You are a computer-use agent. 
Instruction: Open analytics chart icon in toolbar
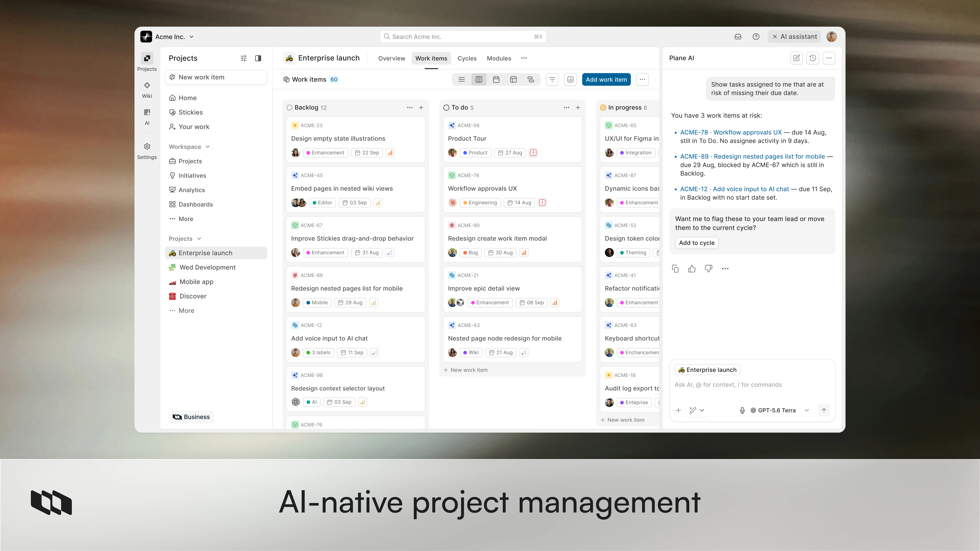[x=571, y=79]
